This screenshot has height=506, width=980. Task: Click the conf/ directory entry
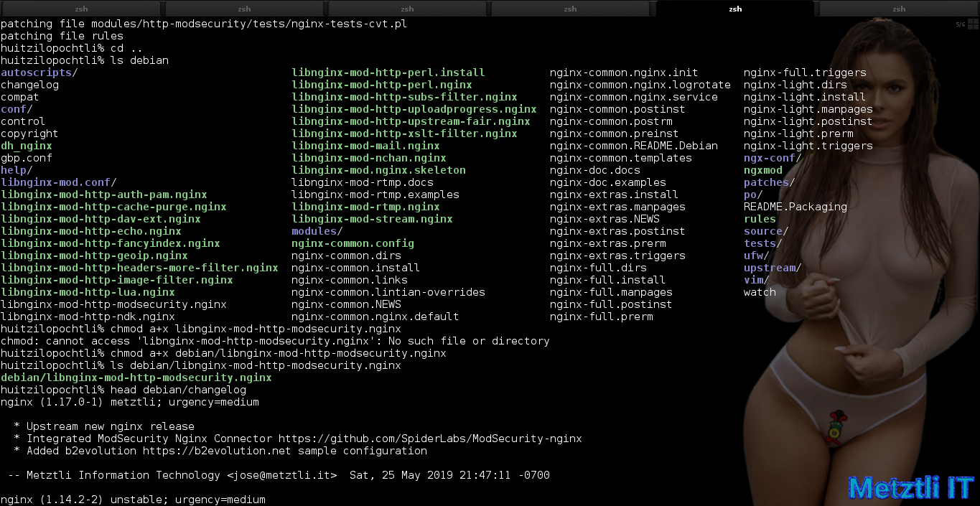click(17, 109)
